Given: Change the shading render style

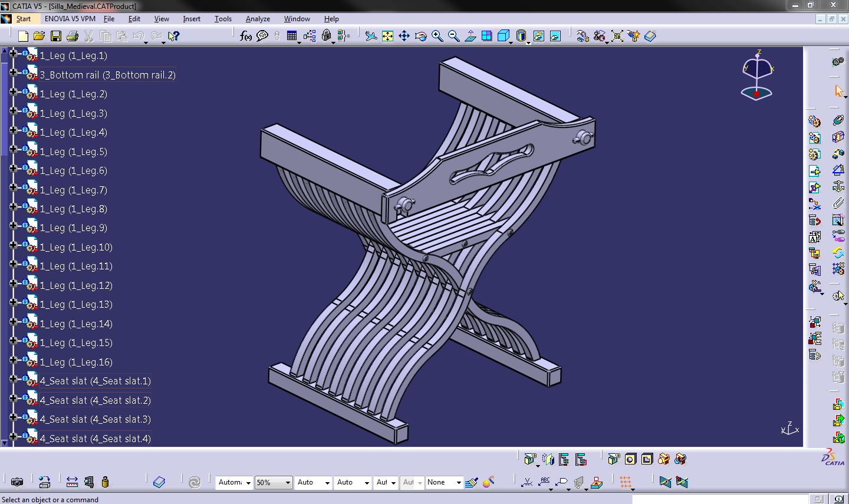Looking at the screenshot, I should 521,37.
